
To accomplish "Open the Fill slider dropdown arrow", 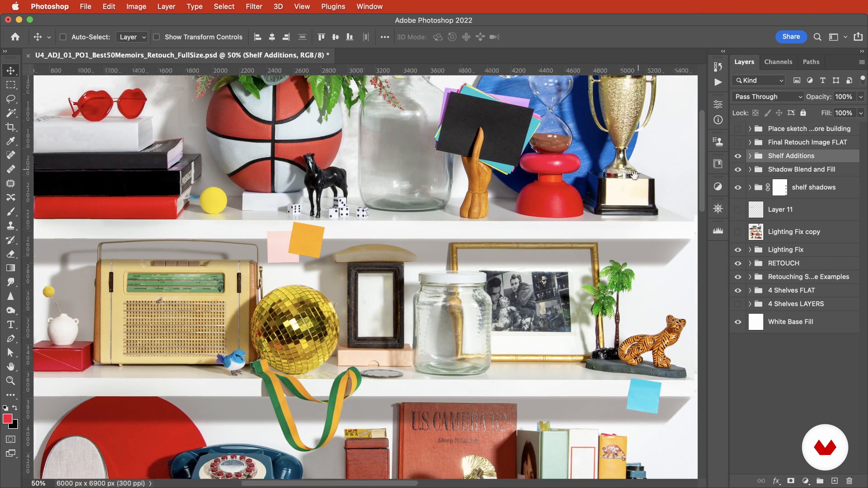I will coord(861,113).
